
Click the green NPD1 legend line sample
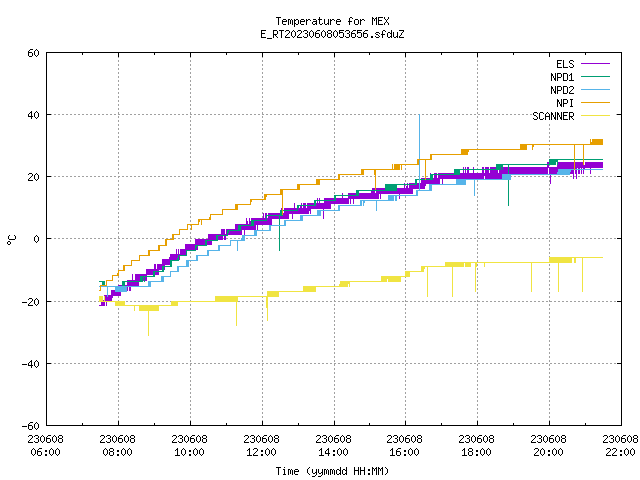595,77
